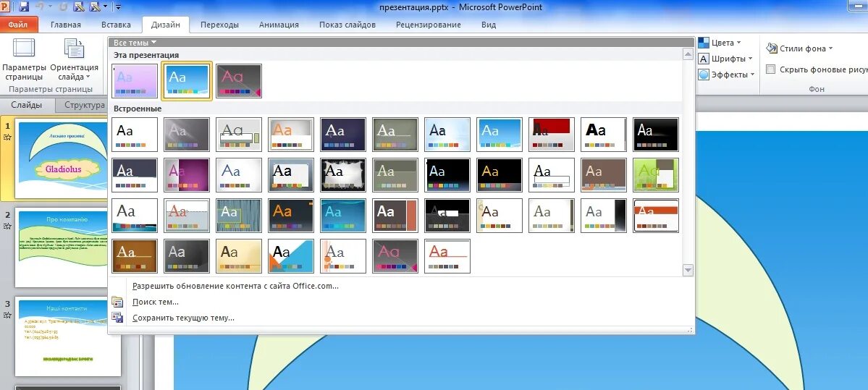Apply the cream yellow built-in theme
The width and height of the screenshot is (868, 390).
pyautogui.click(x=239, y=256)
